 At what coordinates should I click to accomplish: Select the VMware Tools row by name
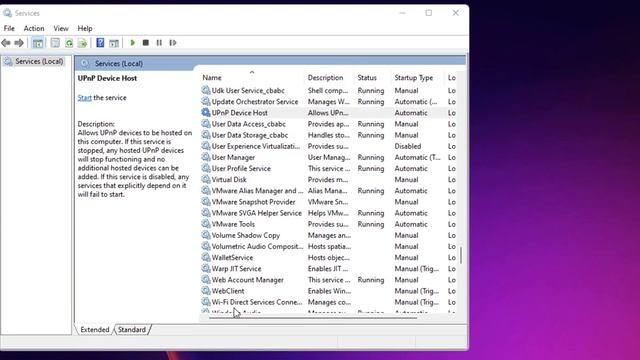(233, 224)
